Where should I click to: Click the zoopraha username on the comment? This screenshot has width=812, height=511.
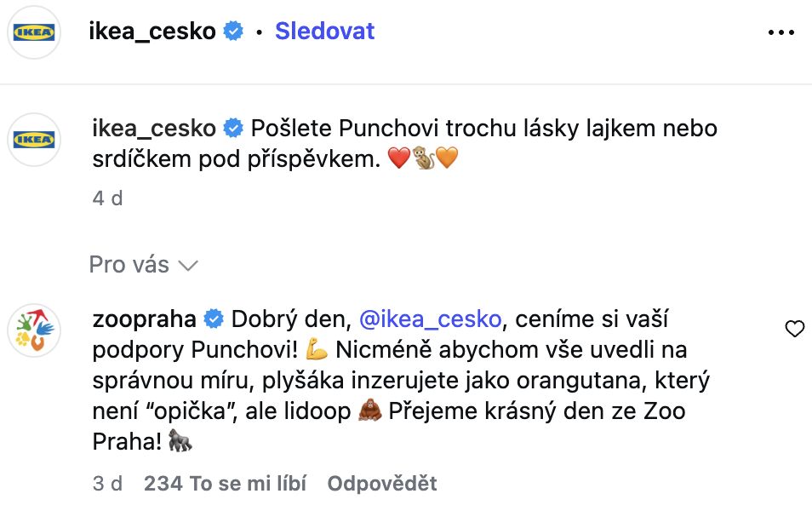[144, 319]
